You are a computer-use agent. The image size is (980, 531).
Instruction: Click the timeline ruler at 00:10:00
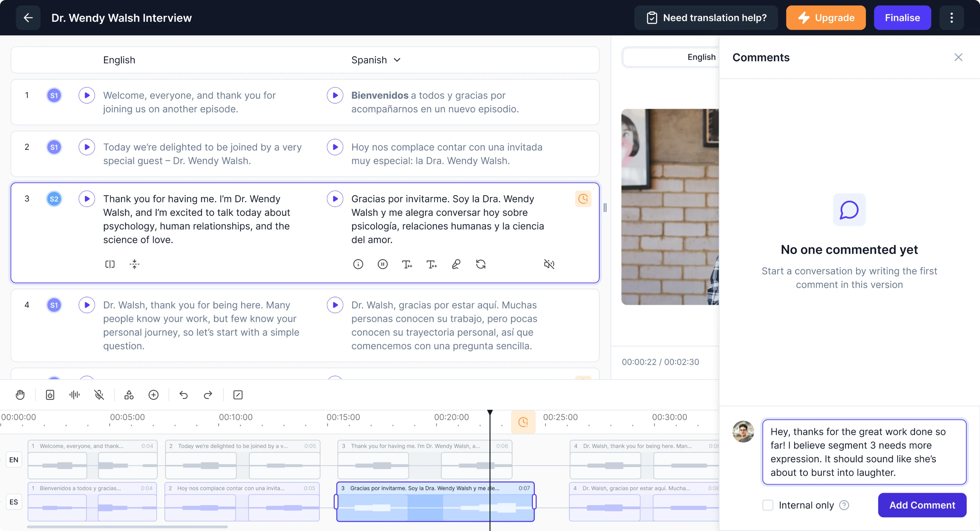point(236,417)
